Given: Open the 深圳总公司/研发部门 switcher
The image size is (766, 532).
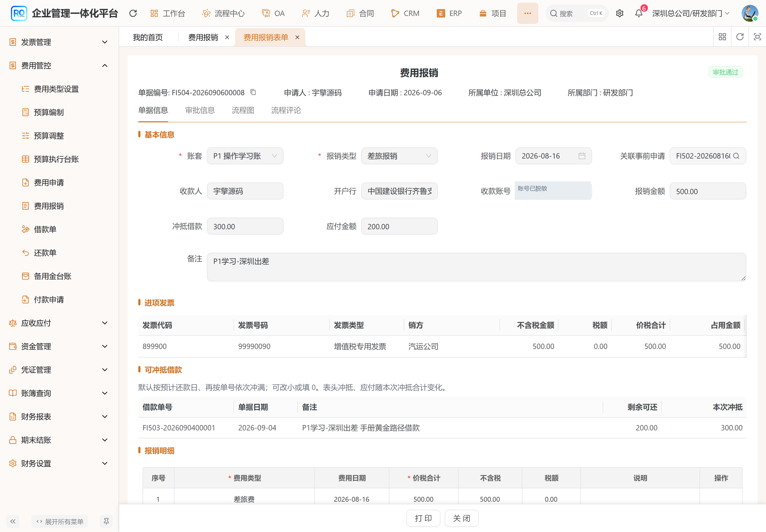Looking at the screenshot, I should [691, 13].
